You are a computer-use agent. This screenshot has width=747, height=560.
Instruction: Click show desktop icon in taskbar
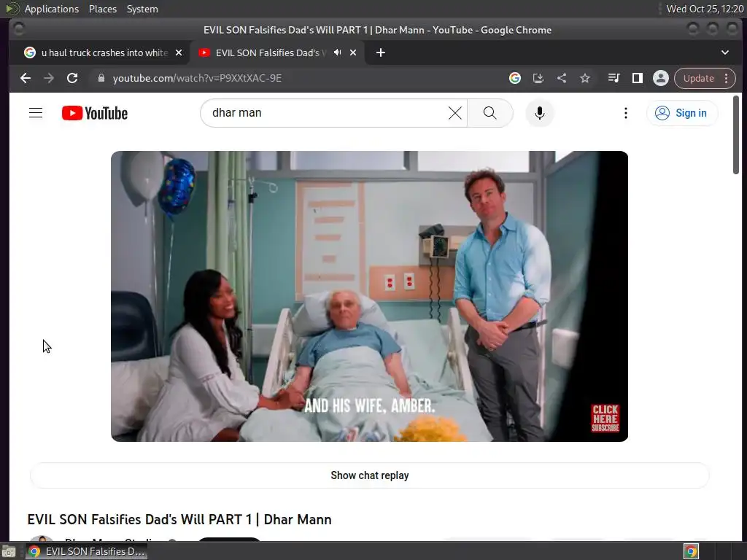coord(9,551)
